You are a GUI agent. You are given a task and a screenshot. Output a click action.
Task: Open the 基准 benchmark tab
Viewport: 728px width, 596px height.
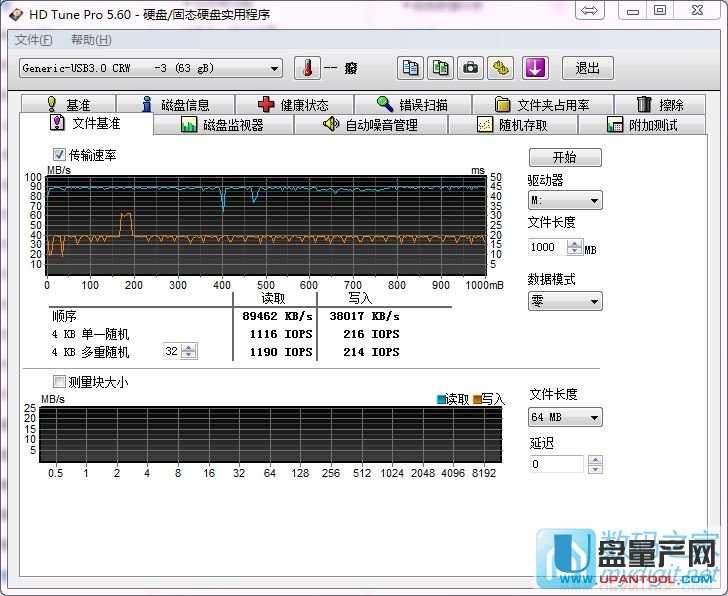[69, 104]
